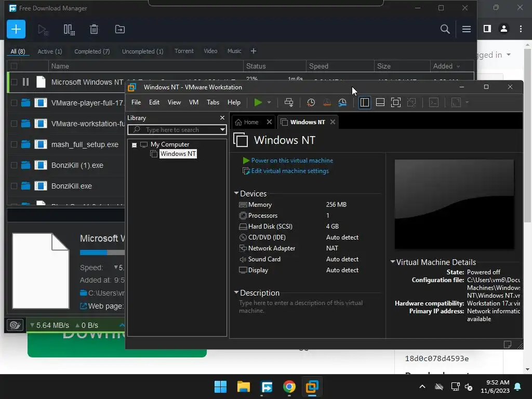Add a new tag tab with plus
Image resolution: width=532 pixels, height=399 pixels.
(254, 51)
